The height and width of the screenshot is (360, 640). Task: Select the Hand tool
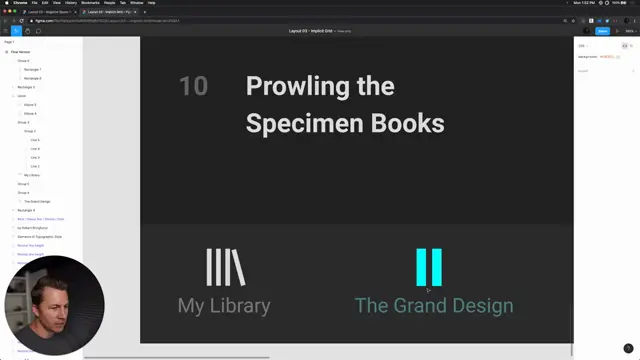[x=27, y=31]
